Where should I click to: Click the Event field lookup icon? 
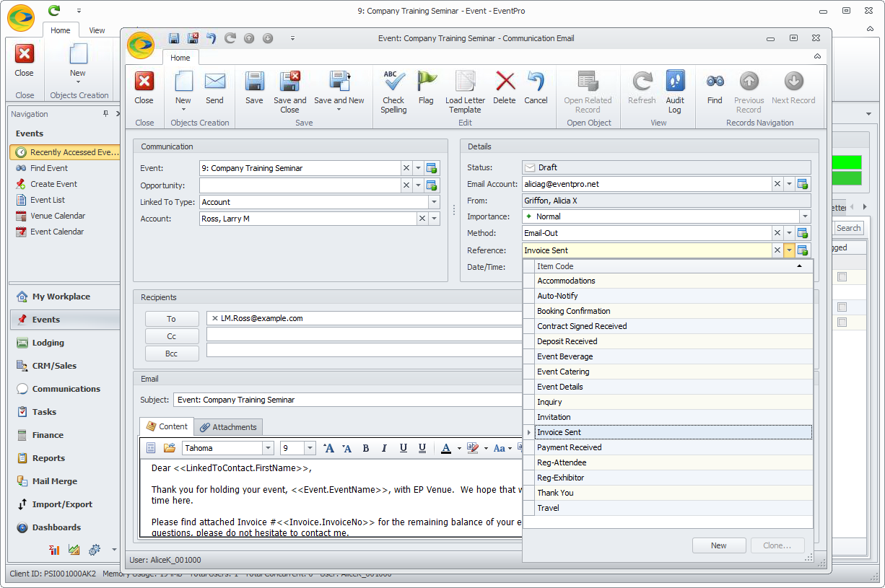[432, 168]
